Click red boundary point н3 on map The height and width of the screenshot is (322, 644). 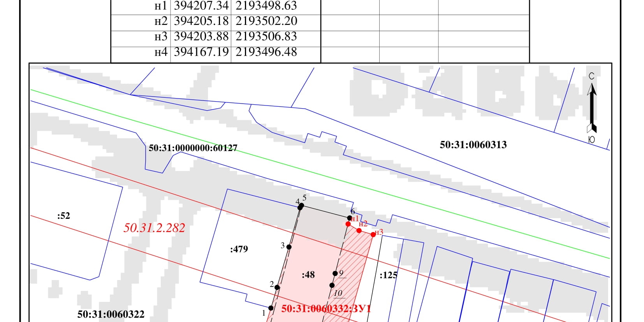373,234
